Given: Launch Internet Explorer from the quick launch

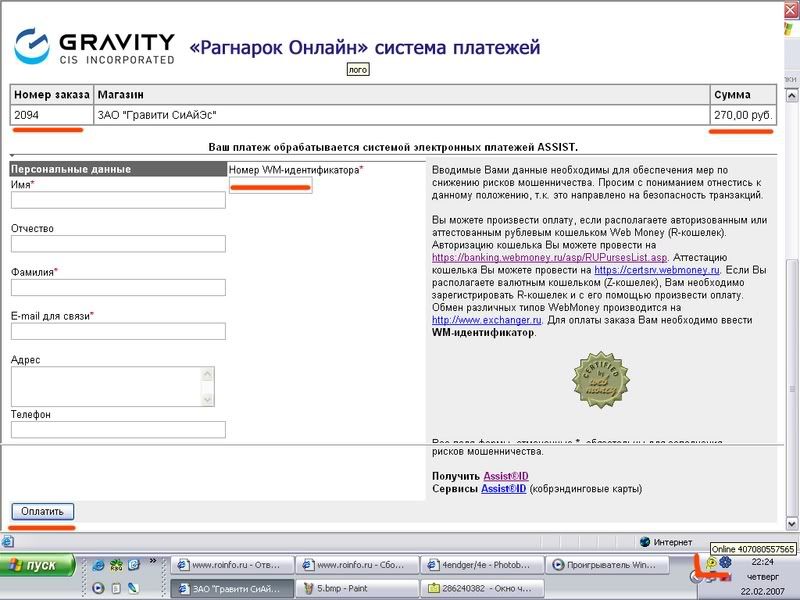Looking at the screenshot, I should pyautogui.click(x=98, y=565).
